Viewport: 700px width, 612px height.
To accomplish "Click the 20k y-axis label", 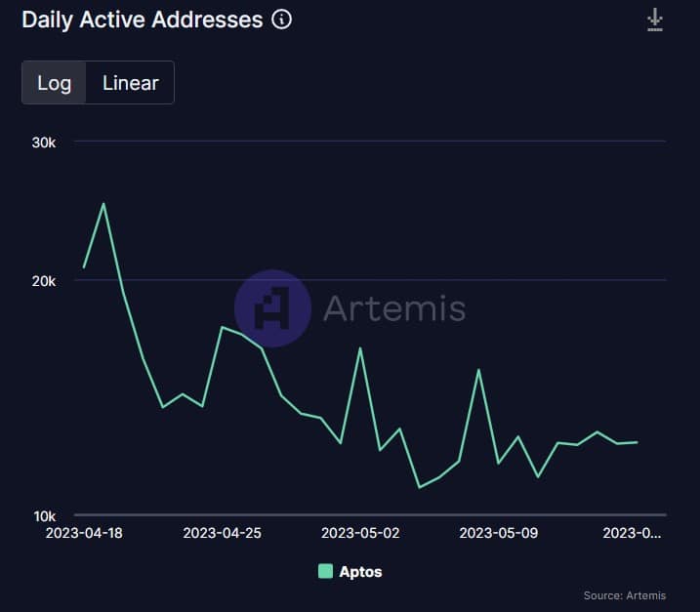I will [44, 281].
